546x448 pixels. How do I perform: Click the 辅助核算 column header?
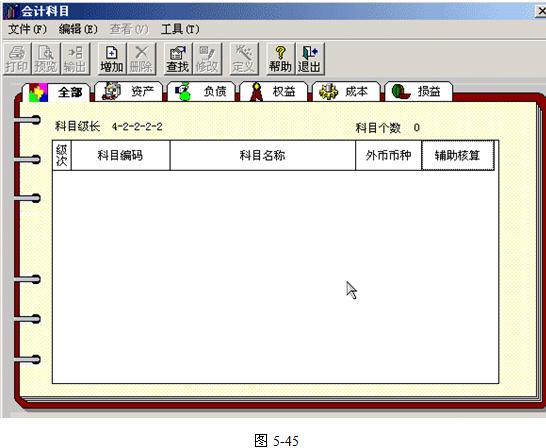pos(458,155)
